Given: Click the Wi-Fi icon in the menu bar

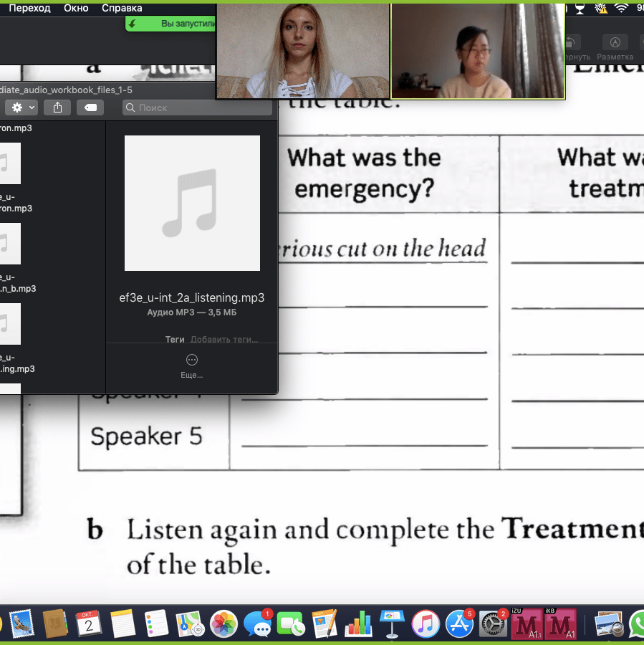Looking at the screenshot, I should [621, 8].
